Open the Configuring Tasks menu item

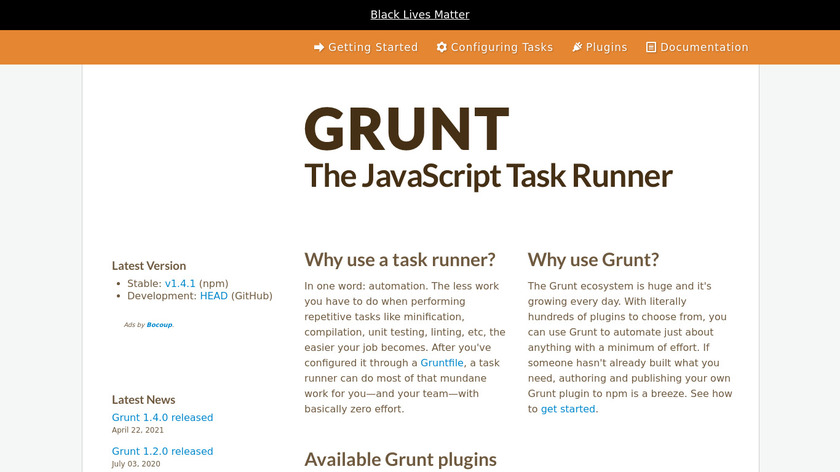click(x=494, y=47)
